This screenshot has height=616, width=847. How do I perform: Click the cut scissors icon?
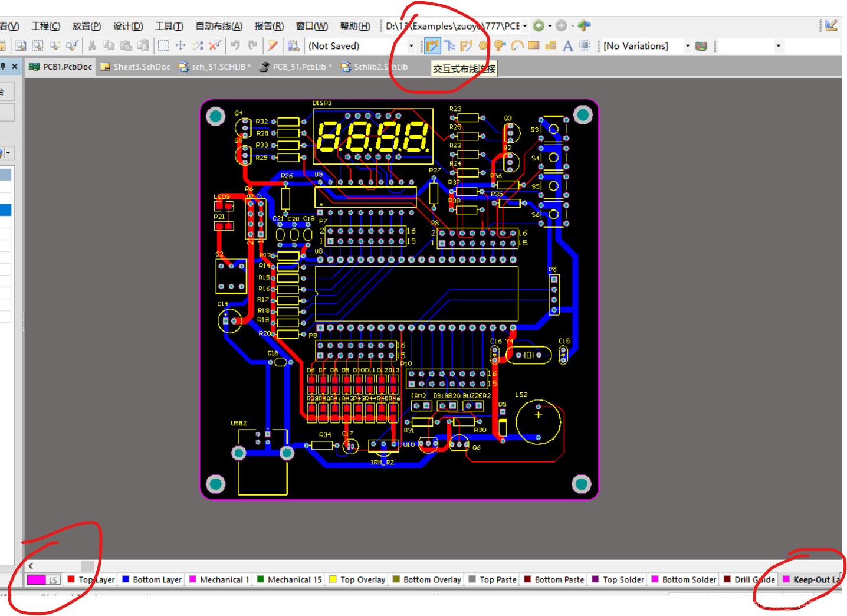coord(92,45)
